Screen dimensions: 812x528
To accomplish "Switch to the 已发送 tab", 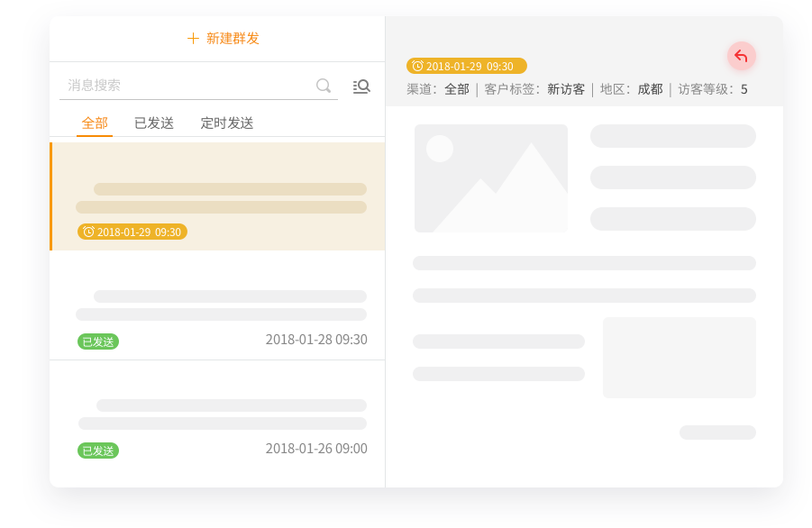I will (153, 123).
